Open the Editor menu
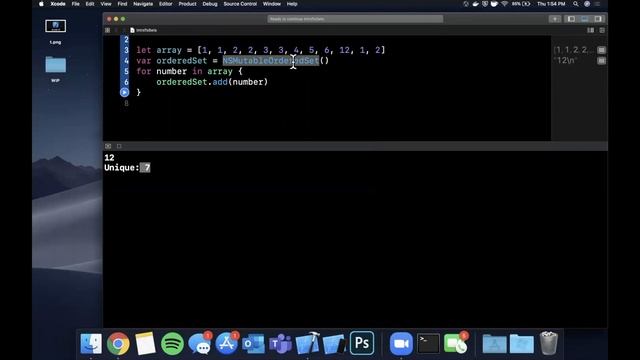This screenshot has height=360, width=640. coord(165,4)
